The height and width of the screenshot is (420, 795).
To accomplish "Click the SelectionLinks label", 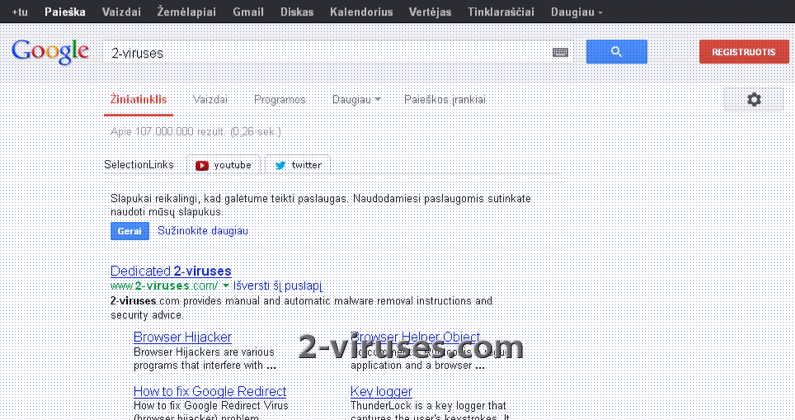I will [139, 165].
